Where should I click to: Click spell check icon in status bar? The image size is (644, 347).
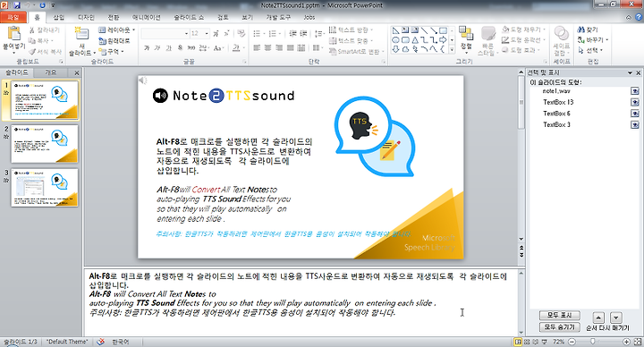(x=100, y=342)
